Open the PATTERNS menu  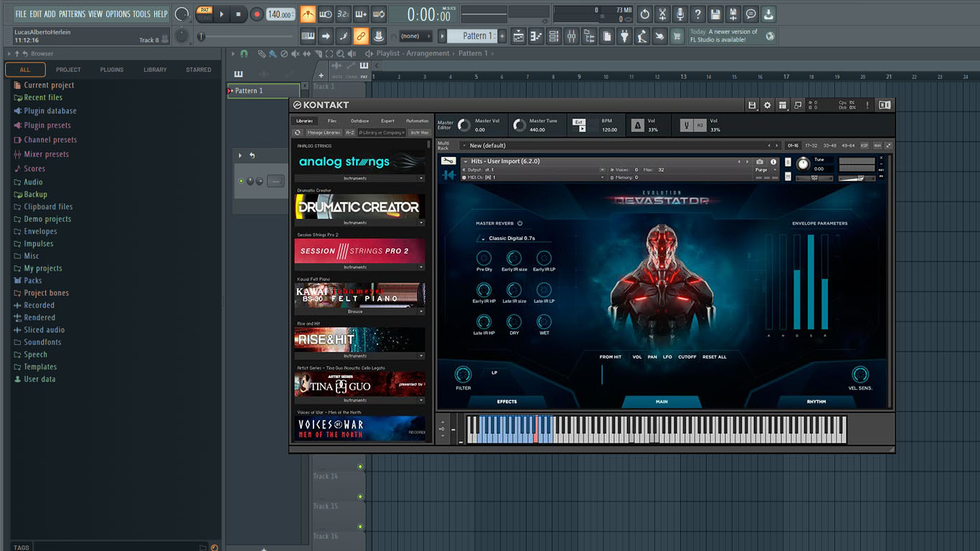click(x=72, y=14)
